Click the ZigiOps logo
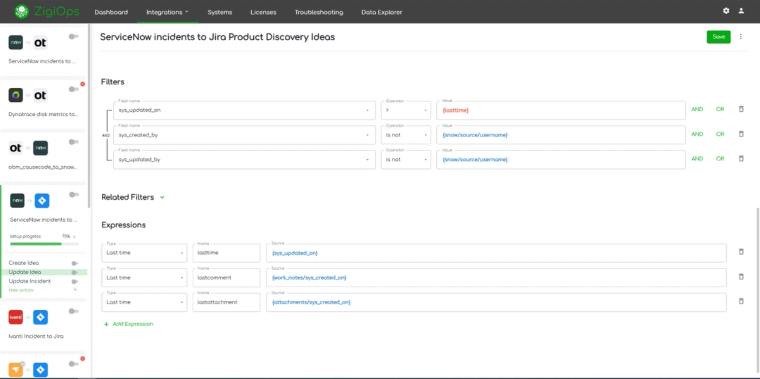 click(x=47, y=11)
